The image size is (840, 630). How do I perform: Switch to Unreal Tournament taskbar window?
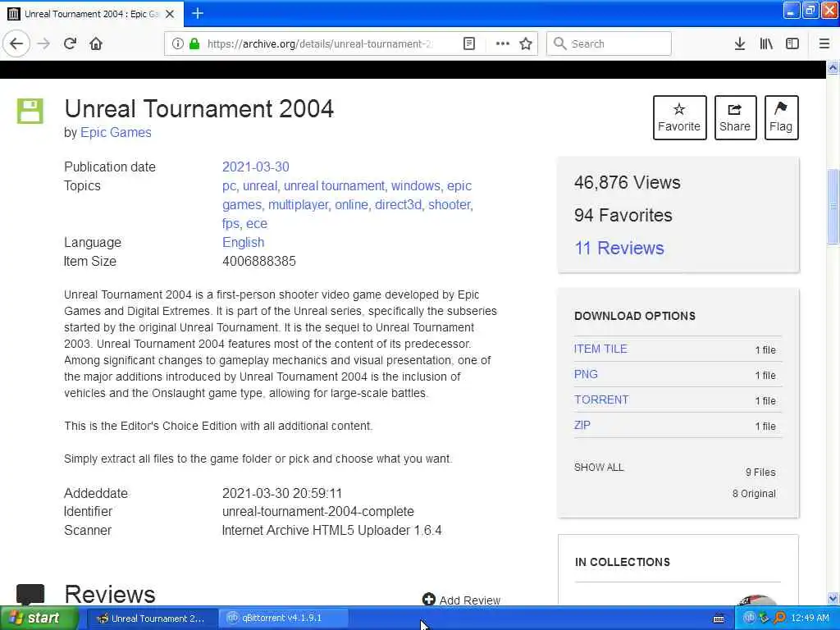point(151,619)
